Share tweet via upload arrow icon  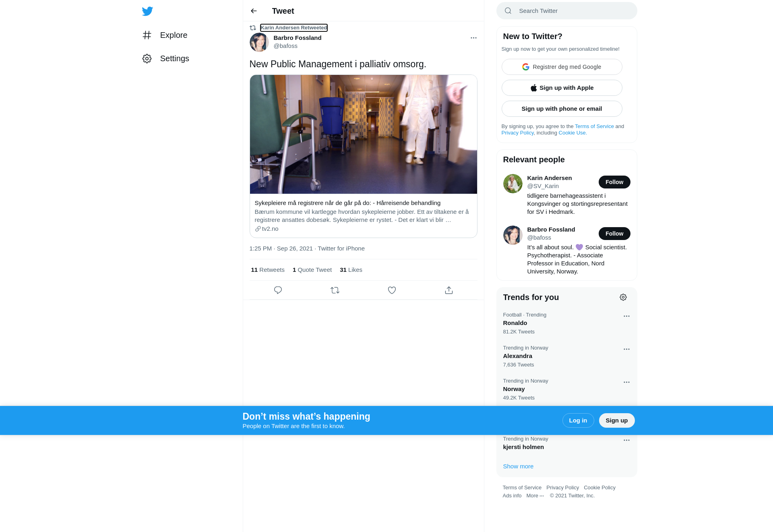click(x=449, y=290)
